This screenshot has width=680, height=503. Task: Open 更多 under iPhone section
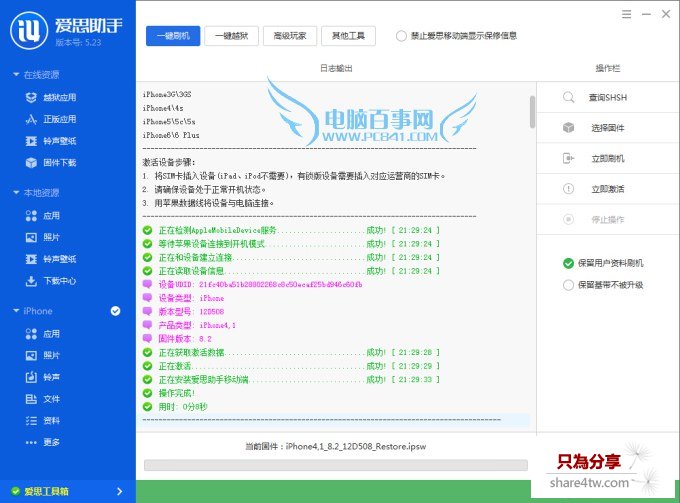(43, 442)
